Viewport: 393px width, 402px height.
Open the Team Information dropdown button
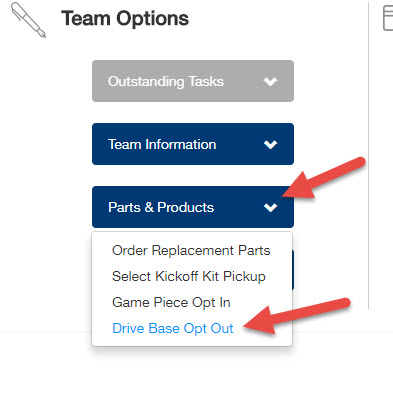193,144
